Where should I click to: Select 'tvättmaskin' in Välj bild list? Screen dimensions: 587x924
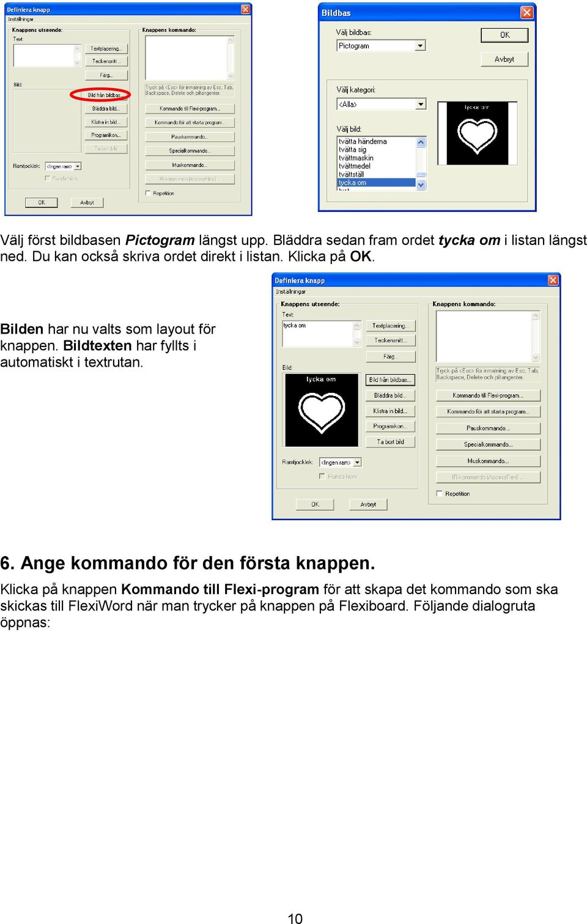pos(356,158)
